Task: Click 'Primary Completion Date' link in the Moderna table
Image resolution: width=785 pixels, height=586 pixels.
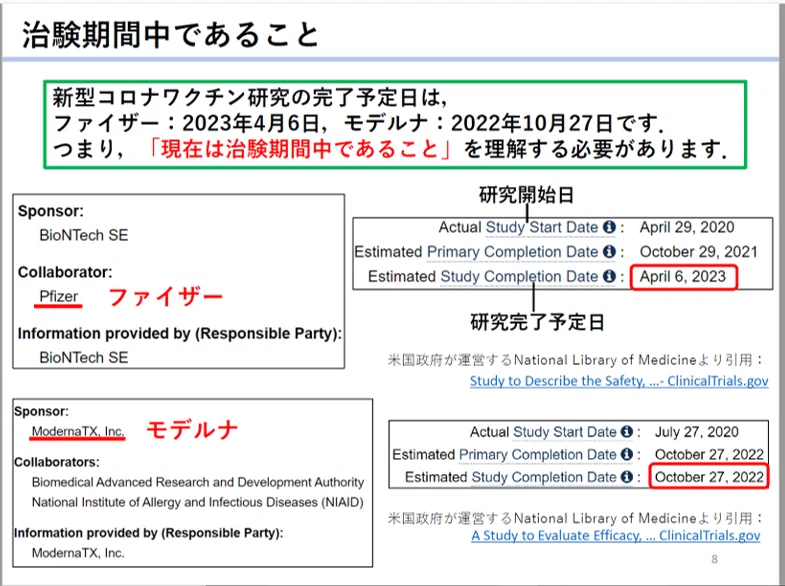Action: 538,454
